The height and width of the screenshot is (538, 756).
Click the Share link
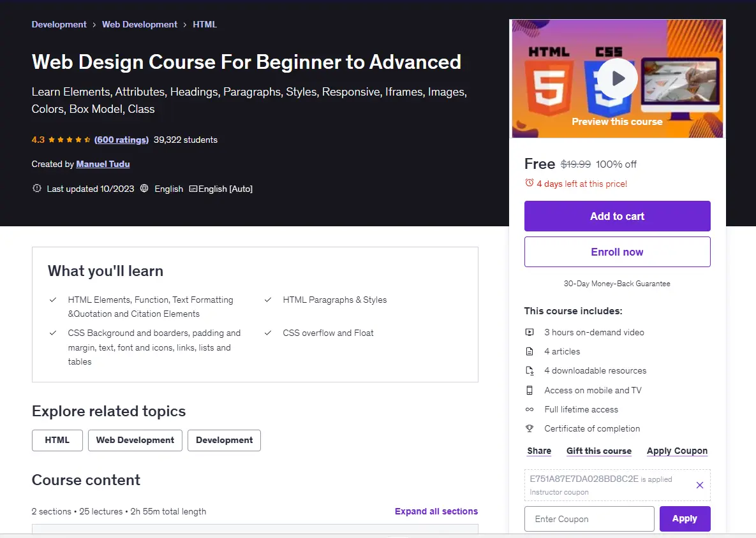coord(539,451)
